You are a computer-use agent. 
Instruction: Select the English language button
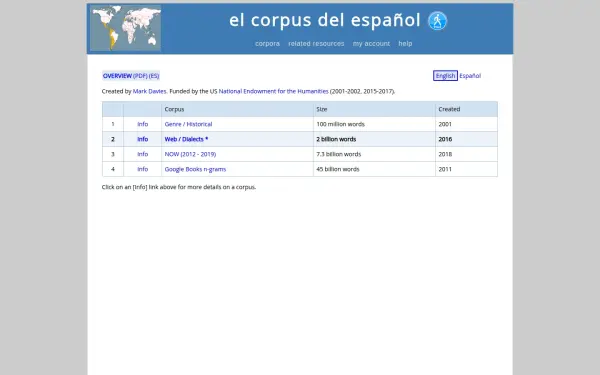pos(445,76)
